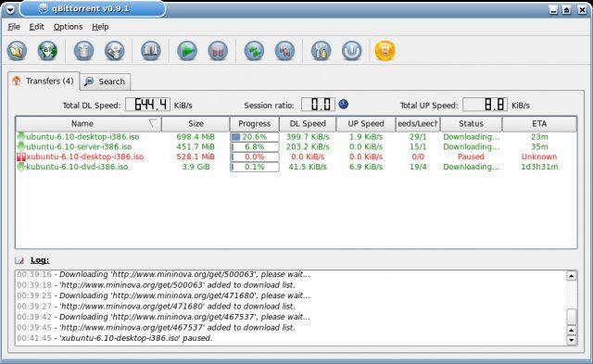Click the blue session ratio smiley icon
Image resolution: width=593 pixels, height=364 pixels.
click(x=344, y=104)
